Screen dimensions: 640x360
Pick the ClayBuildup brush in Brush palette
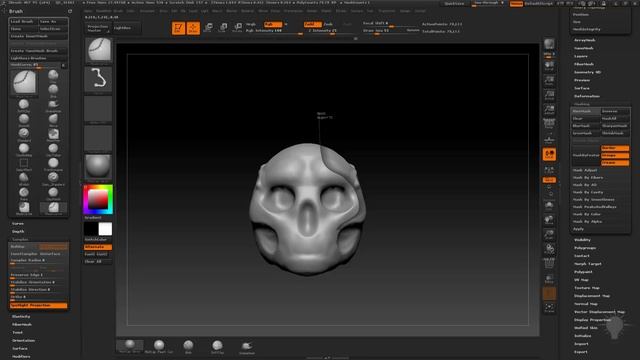[24, 149]
